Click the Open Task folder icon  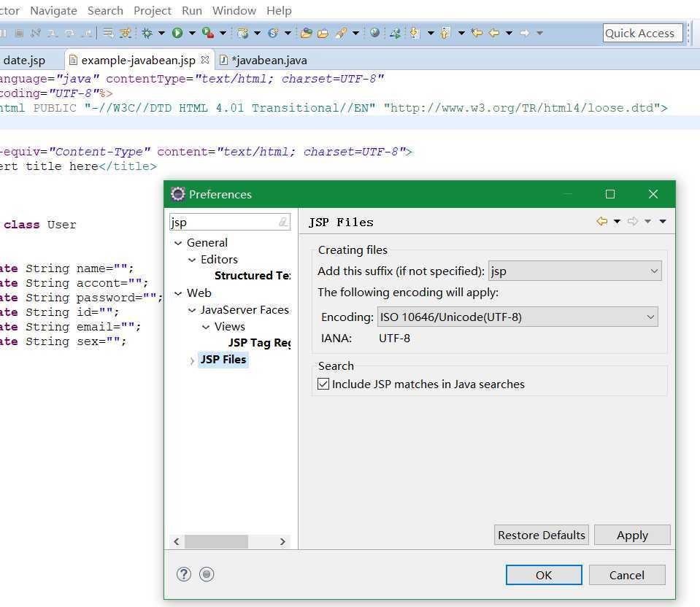coord(323,33)
